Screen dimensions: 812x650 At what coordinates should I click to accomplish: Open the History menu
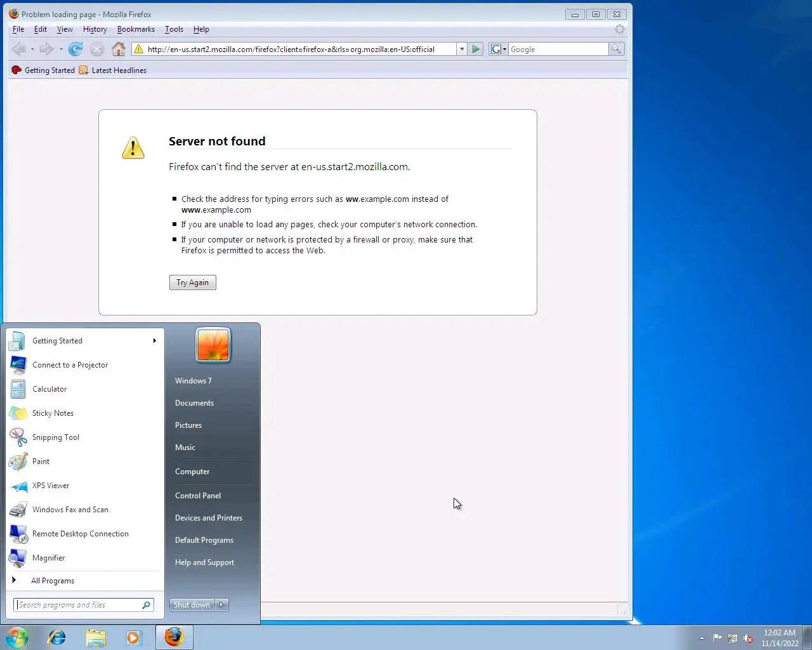coord(95,29)
